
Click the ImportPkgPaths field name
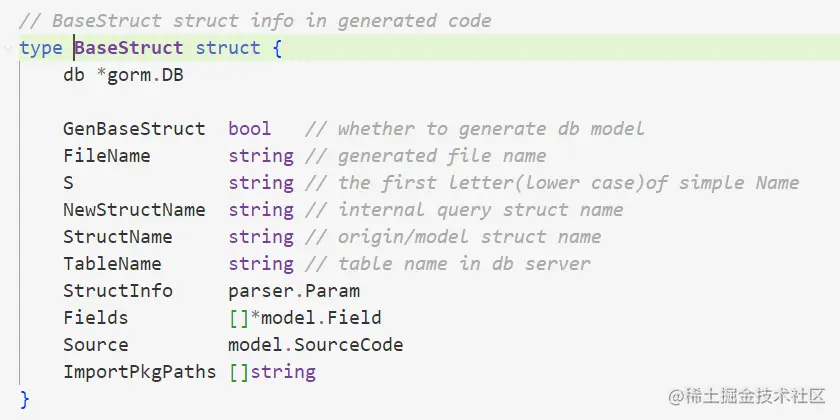139,372
